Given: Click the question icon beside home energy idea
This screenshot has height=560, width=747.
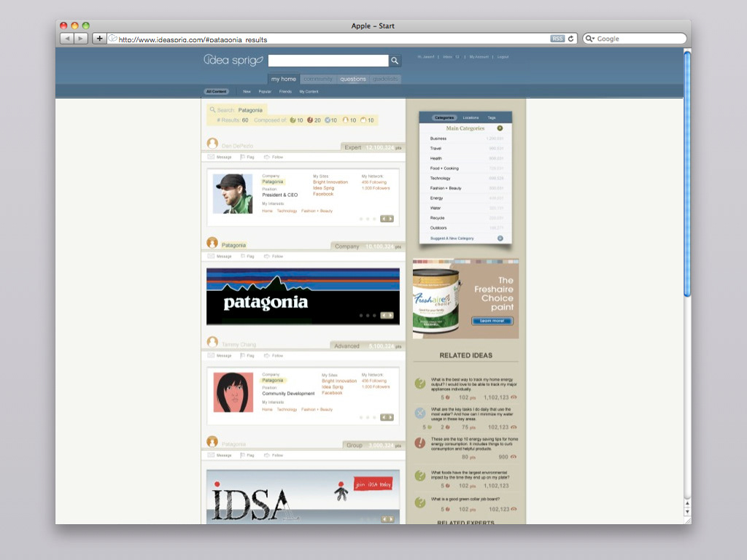Looking at the screenshot, I should (x=419, y=384).
